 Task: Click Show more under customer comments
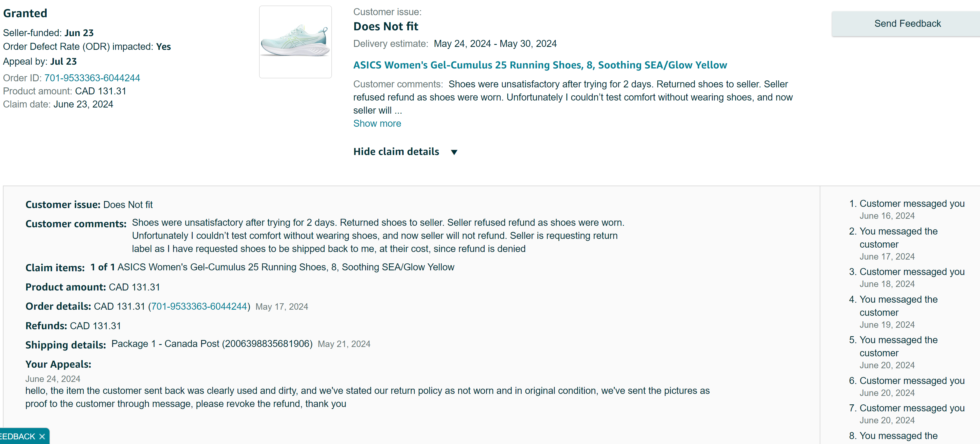(377, 124)
